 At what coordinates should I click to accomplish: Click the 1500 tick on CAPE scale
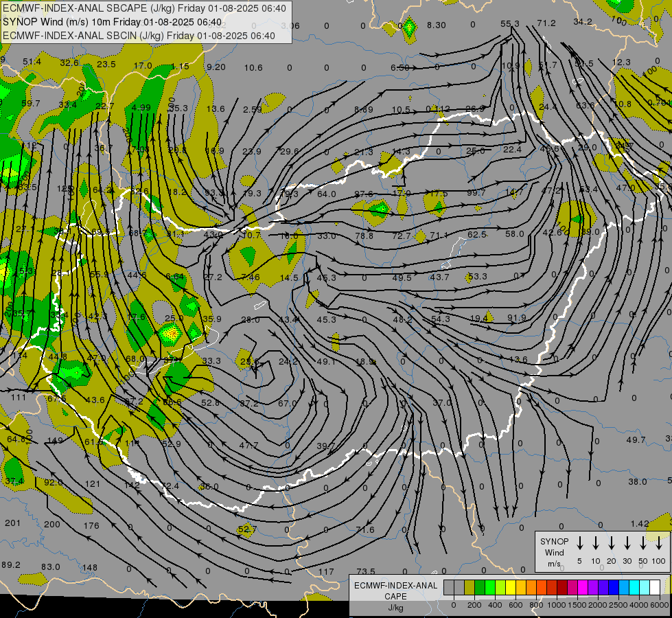coord(577,605)
